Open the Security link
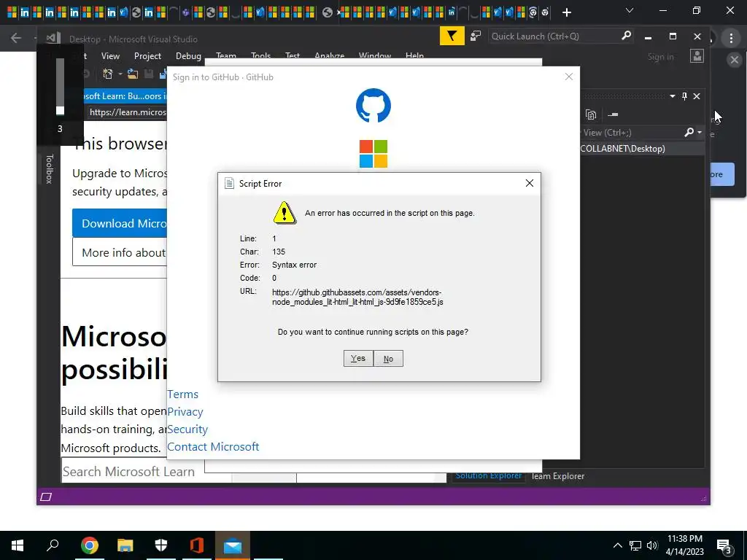 pos(187,429)
